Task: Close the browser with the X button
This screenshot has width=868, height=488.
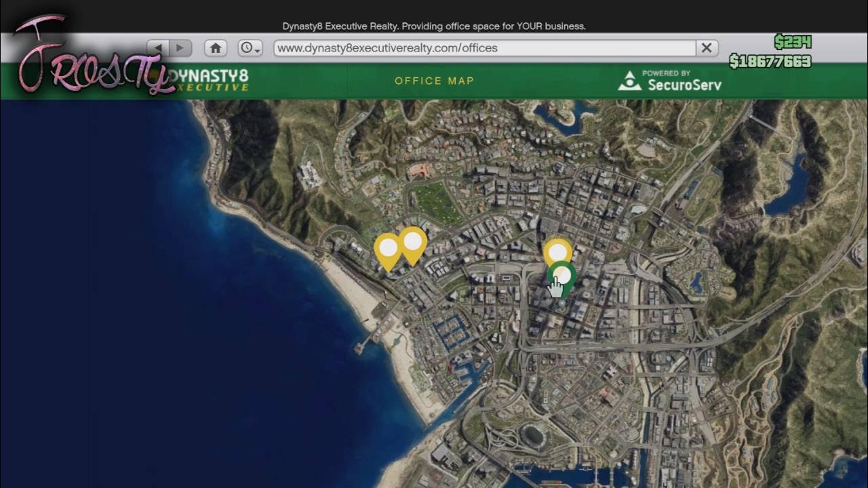Action: [707, 48]
